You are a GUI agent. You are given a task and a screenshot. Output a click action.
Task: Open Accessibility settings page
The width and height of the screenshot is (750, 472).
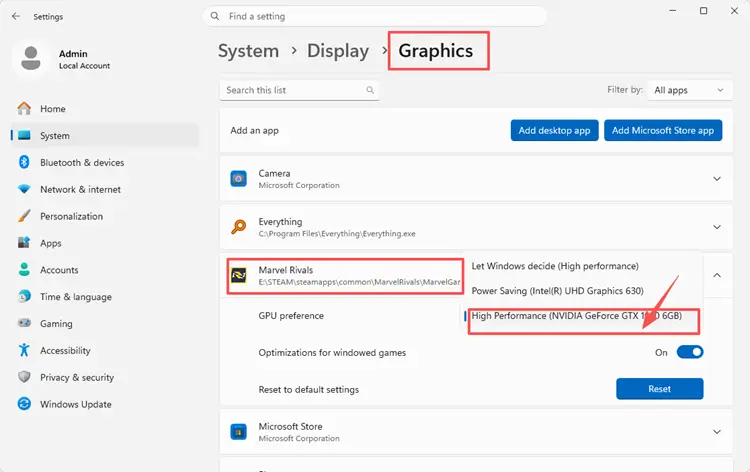click(x=104, y=350)
